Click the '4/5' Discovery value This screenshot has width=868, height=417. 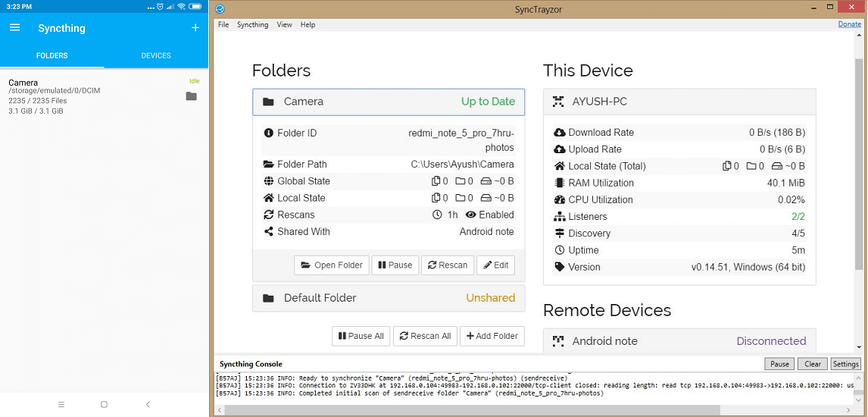(798, 234)
